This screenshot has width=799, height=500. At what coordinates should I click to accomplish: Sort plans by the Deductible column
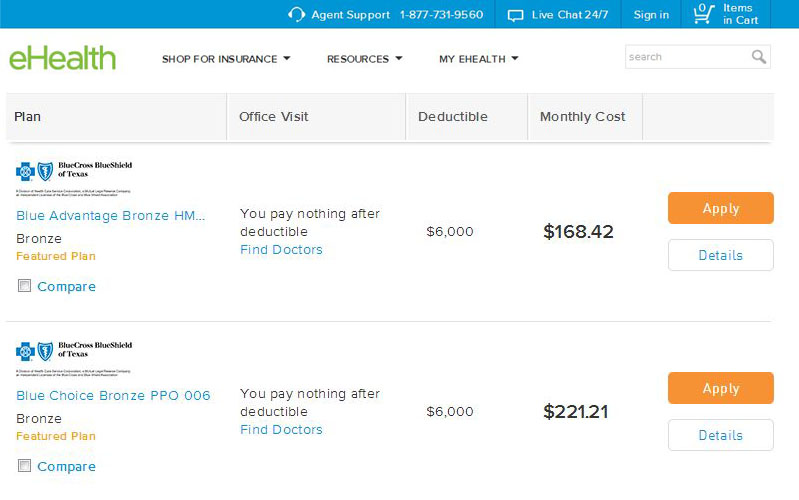[453, 117]
